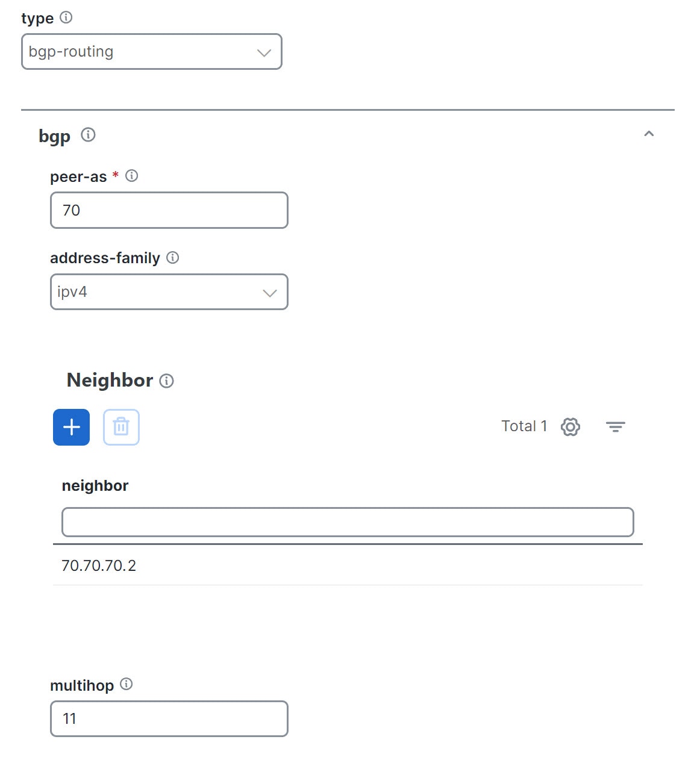Viewport: 700px width, 766px height.
Task: Click the Total 1 count label
Action: point(524,426)
